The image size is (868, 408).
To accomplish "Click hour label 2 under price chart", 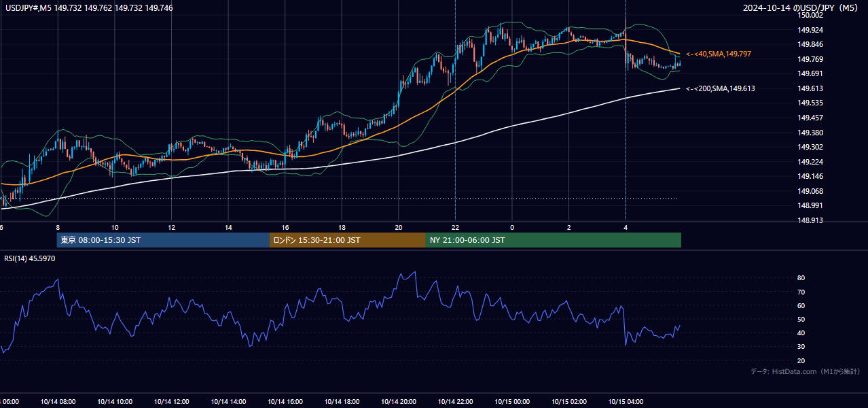I will (569, 227).
